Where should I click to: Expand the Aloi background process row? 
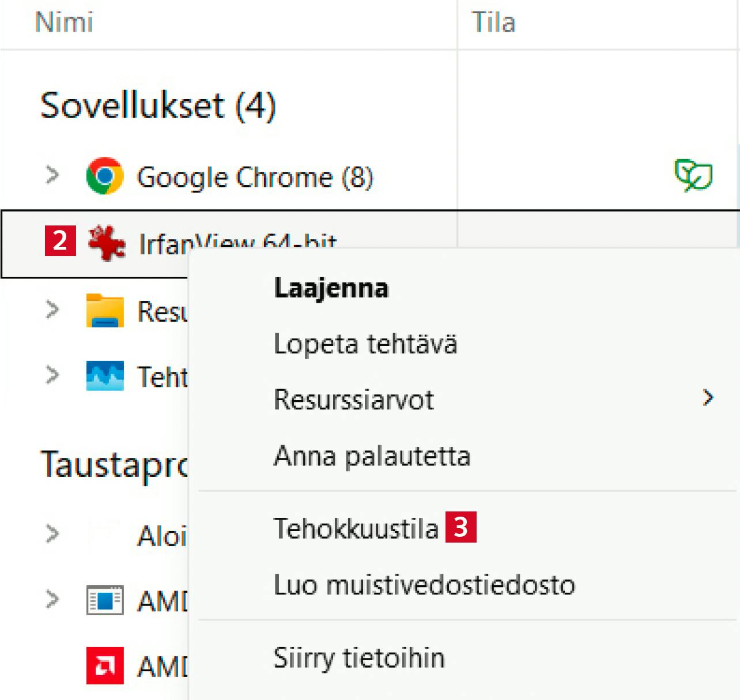tap(52, 534)
